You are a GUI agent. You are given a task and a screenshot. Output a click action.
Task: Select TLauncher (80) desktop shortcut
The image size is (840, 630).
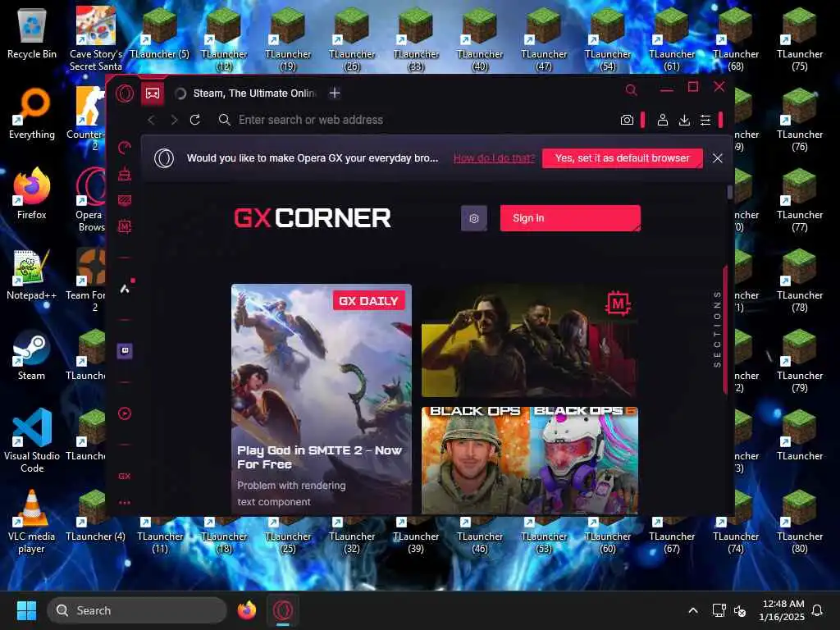pyautogui.click(x=799, y=521)
